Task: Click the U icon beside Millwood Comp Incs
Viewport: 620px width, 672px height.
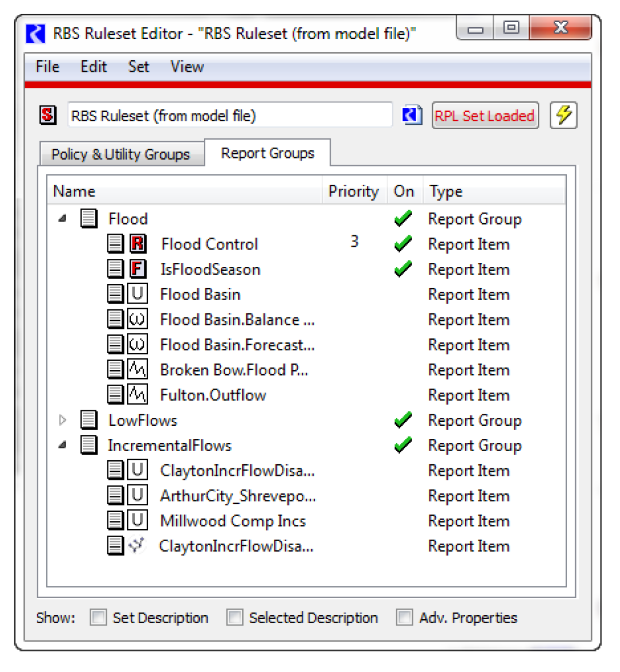Action: click(x=137, y=520)
